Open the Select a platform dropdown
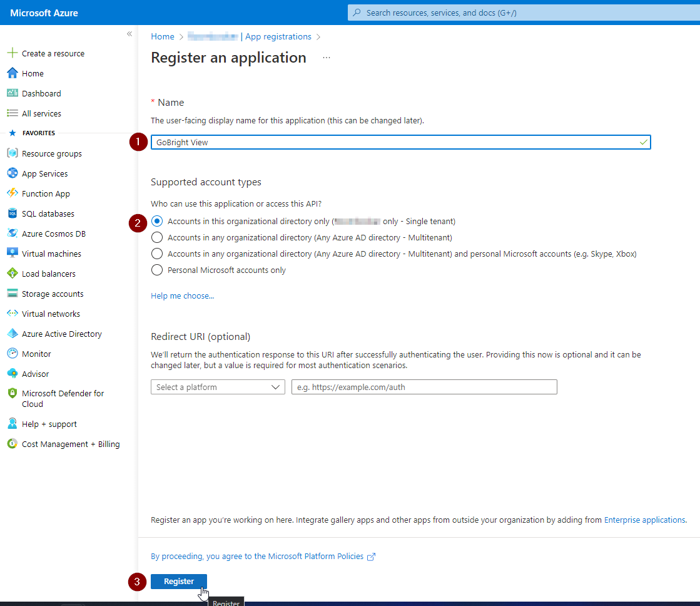The image size is (700, 606). (218, 387)
